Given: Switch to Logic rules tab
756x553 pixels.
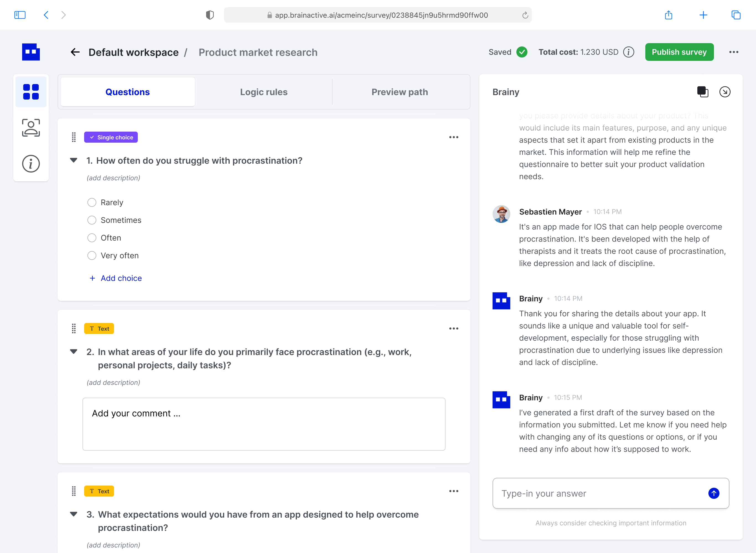Looking at the screenshot, I should [x=264, y=92].
